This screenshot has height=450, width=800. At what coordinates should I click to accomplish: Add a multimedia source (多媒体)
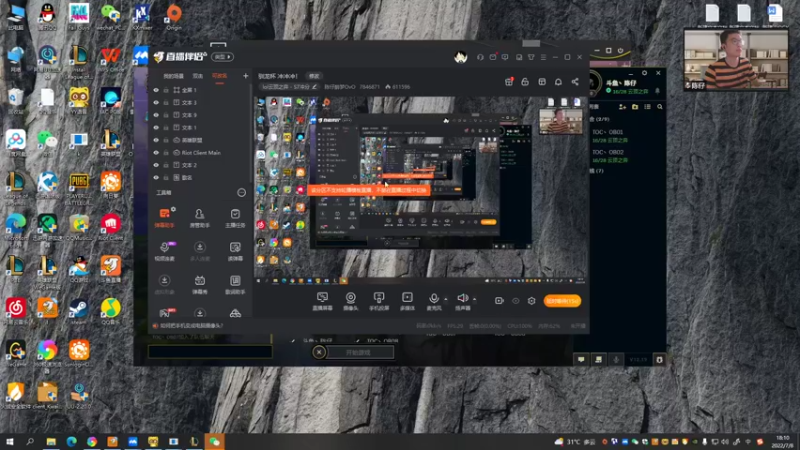coord(407,301)
